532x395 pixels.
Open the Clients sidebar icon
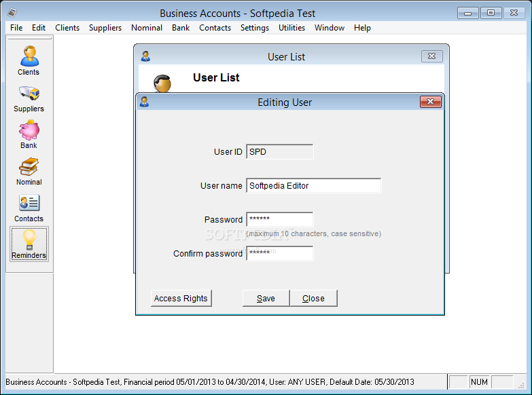(29, 60)
